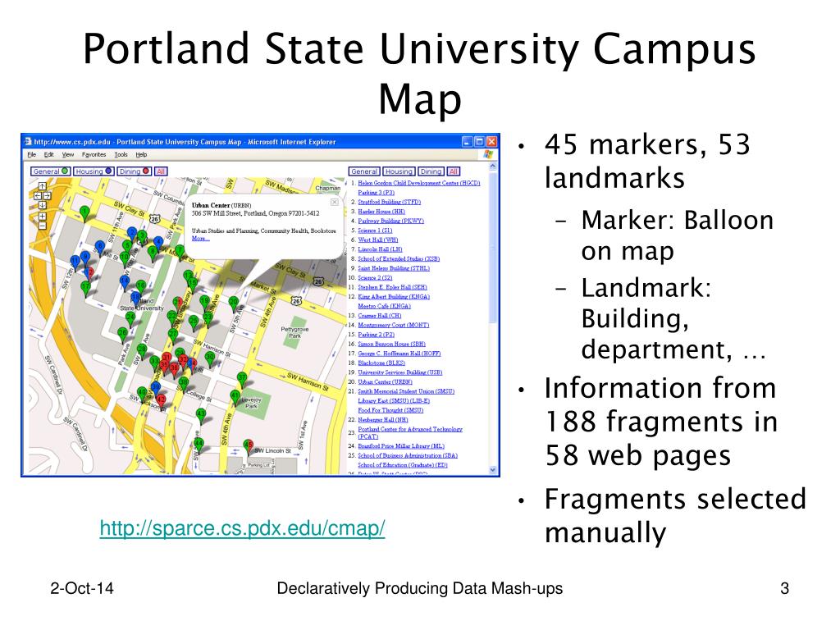Open the Meetro Cafe (KNGA) link
The width and height of the screenshot is (840, 630).
tap(384, 307)
